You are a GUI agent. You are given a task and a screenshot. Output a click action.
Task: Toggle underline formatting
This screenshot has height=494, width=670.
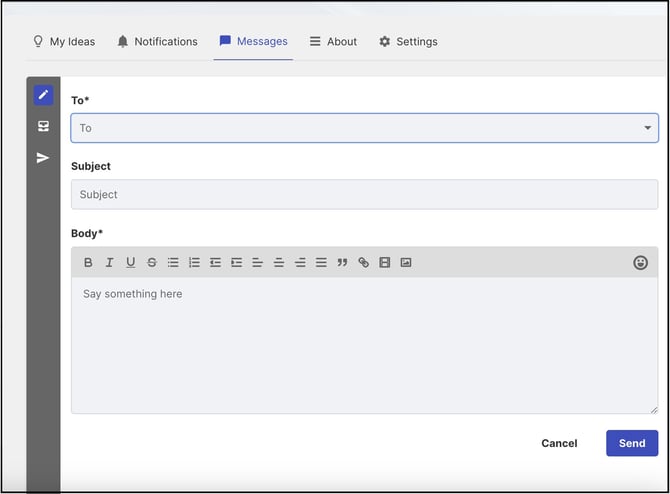click(131, 262)
